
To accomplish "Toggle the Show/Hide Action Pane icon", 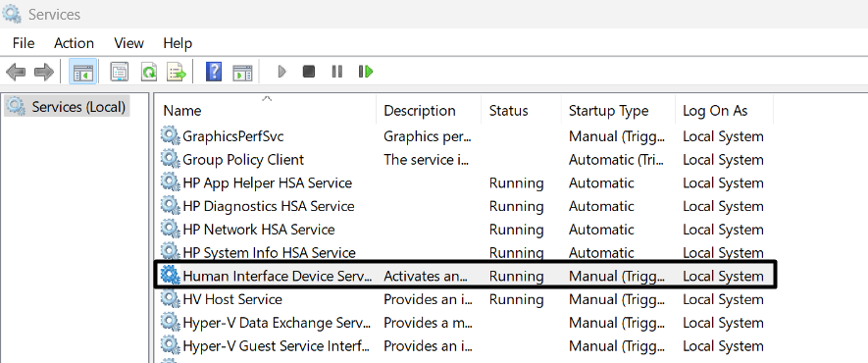I will [x=242, y=72].
